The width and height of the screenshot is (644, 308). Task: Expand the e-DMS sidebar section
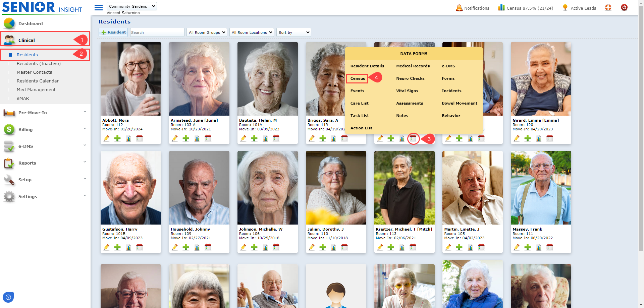click(x=45, y=146)
